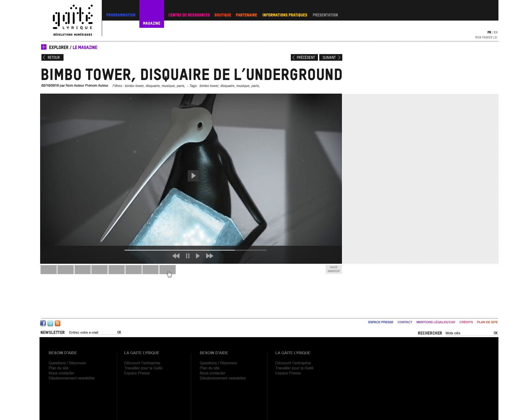Seek on the video progress bar
The image size is (531, 420).
click(x=195, y=250)
